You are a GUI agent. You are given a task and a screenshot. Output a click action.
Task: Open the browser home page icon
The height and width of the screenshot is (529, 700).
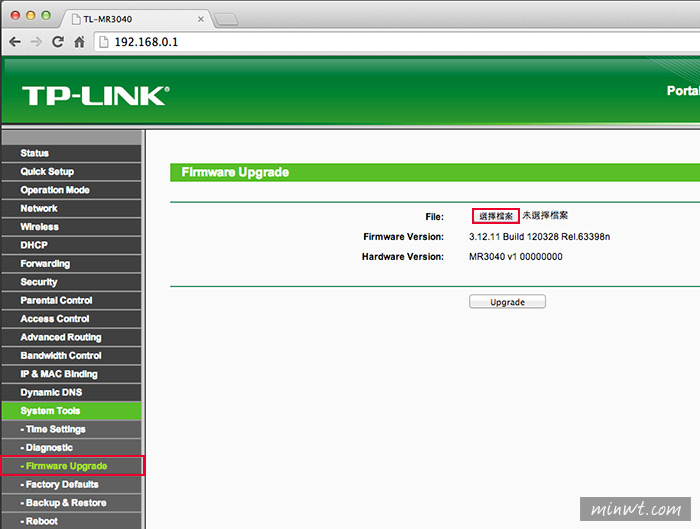(x=79, y=42)
